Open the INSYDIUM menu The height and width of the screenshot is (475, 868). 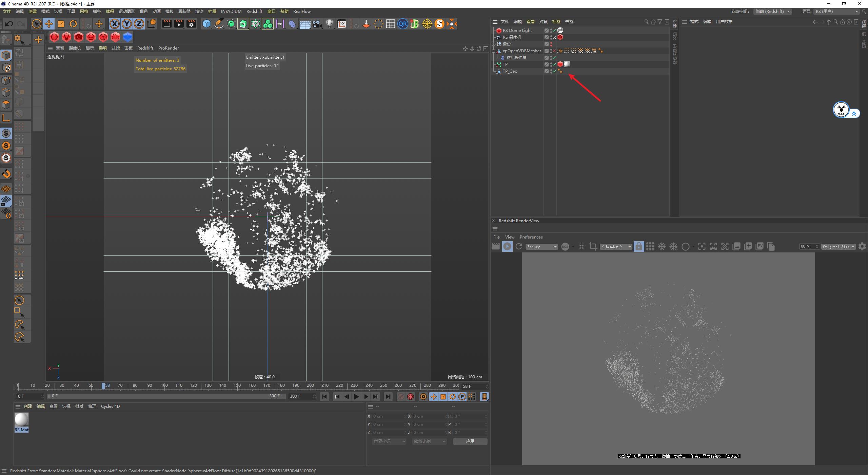[x=231, y=11]
